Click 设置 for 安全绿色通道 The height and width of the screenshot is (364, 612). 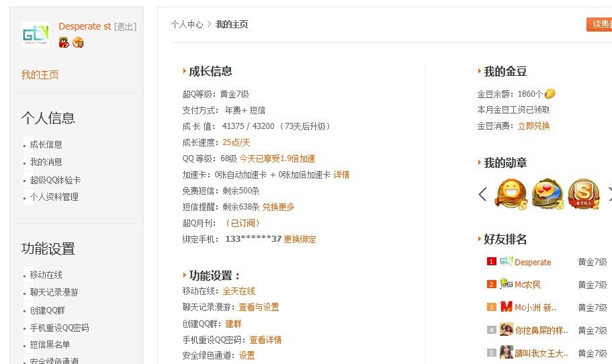(247, 355)
